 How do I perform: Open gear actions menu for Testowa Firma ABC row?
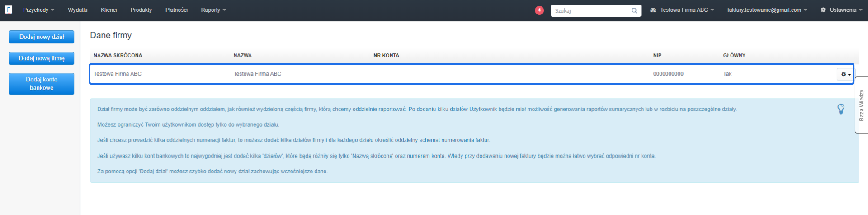pos(845,74)
